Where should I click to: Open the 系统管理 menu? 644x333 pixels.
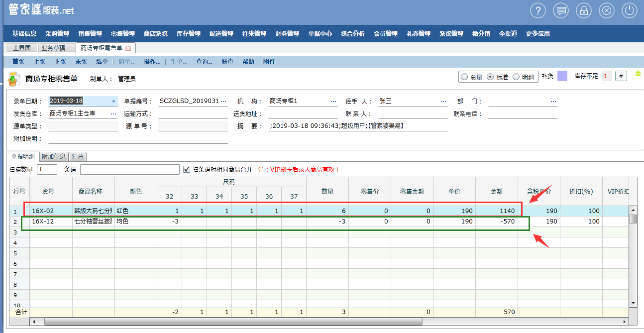point(451,34)
